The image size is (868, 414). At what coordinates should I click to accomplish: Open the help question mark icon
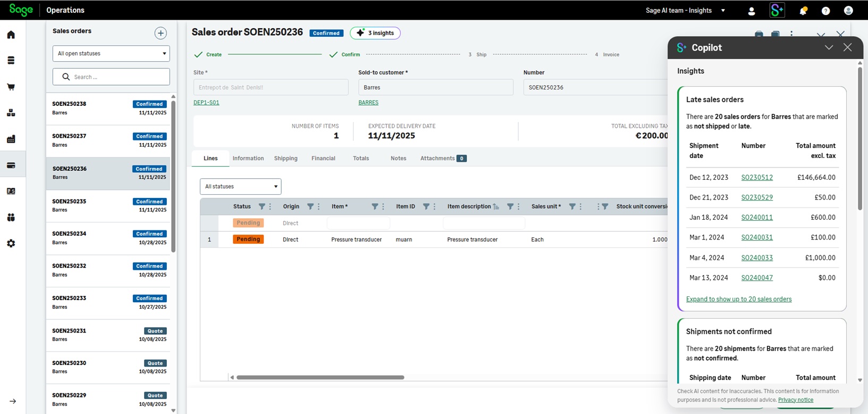[825, 11]
